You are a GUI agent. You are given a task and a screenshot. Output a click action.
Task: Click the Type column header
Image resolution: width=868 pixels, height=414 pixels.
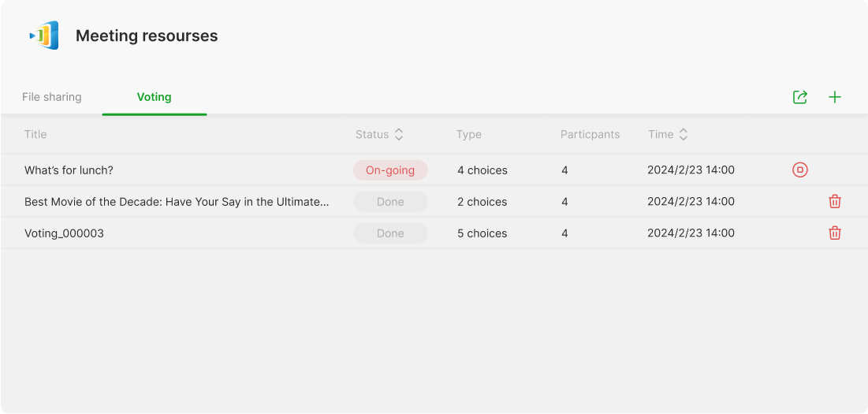pos(469,135)
